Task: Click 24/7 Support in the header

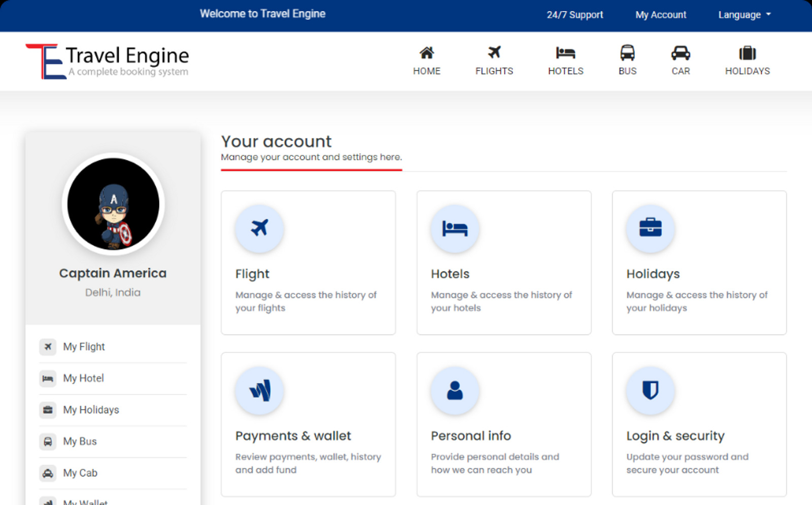Action: [575, 15]
